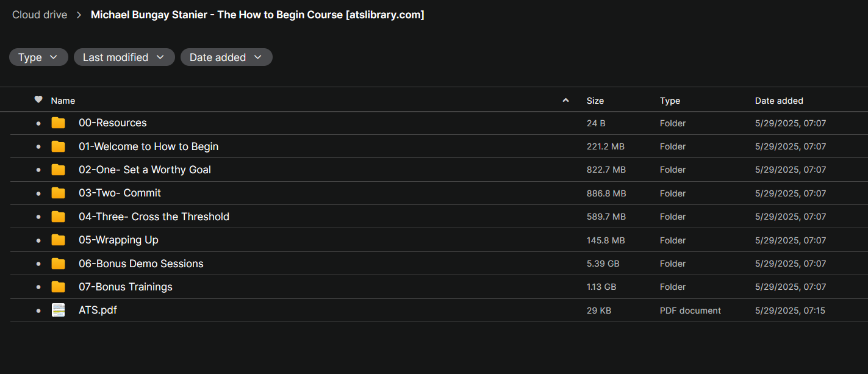868x374 pixels.
Task: Click the folder icon for 02-One- Set a Worthy Goal
Action: pyautogui.click(x=58, y=170)
